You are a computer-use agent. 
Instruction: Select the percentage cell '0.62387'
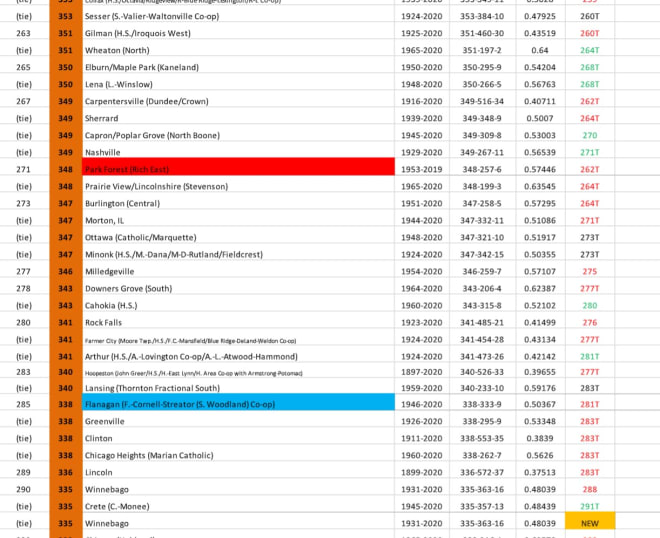[540, 289]
